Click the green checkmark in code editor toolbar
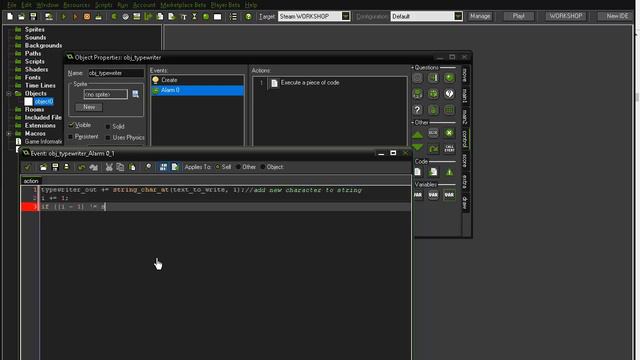Screen dimensions: 640x360 (x=27, y=167)
